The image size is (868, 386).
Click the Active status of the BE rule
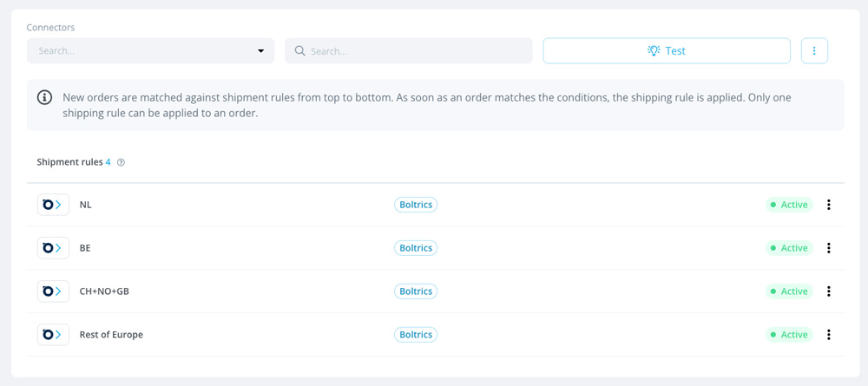789,248
